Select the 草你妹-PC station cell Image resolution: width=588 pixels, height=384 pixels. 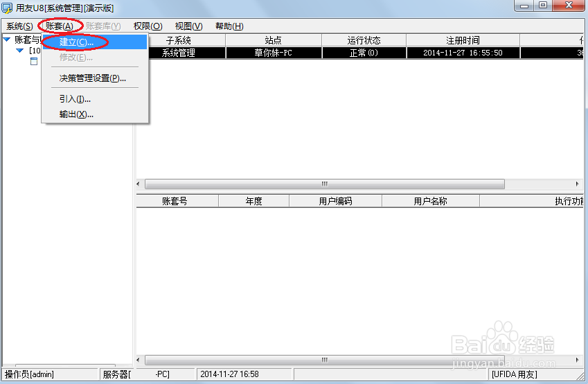pyautogui.click(x=274, y=53)
